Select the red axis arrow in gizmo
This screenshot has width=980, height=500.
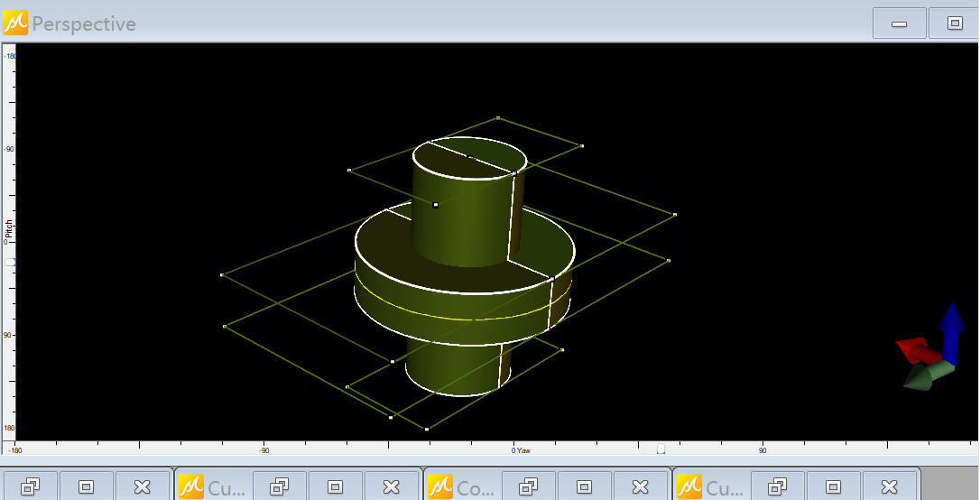pyautogui.click(x=913, y=349)
